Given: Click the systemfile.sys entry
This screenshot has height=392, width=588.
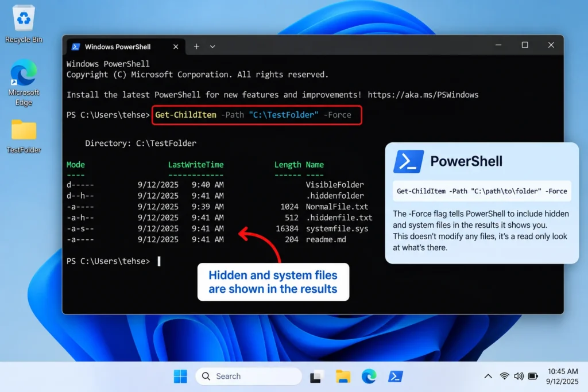Looking at the screenshot, I should 336,228.
